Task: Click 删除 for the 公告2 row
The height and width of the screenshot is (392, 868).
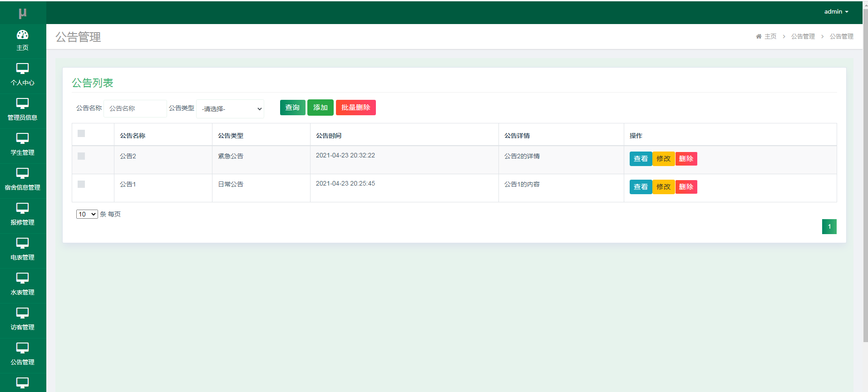Action: 686,159
